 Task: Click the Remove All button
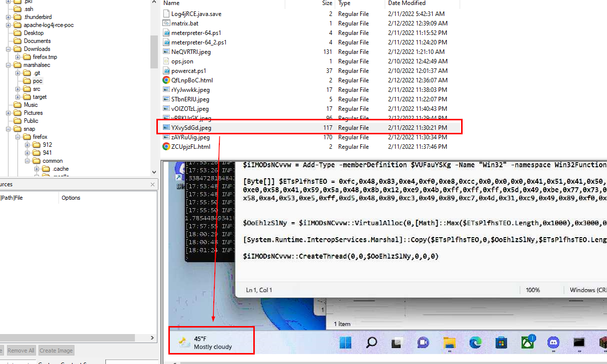coord(21,351)
